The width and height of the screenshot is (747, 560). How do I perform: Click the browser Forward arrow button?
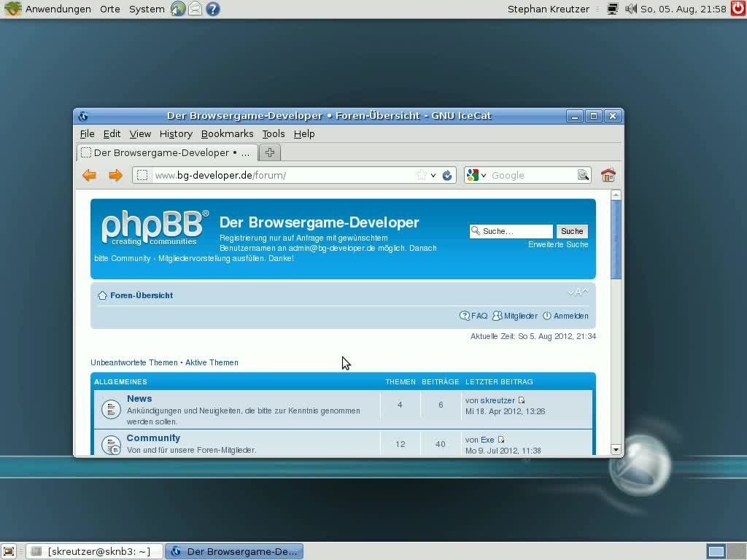(115, 175)
